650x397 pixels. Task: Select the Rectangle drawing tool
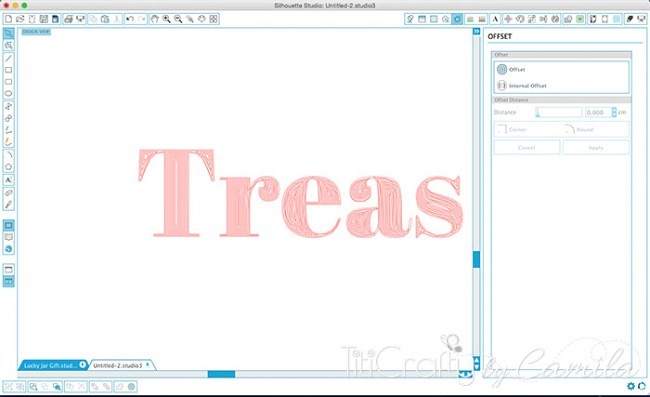pyautogui.click(x=8, y=70)
